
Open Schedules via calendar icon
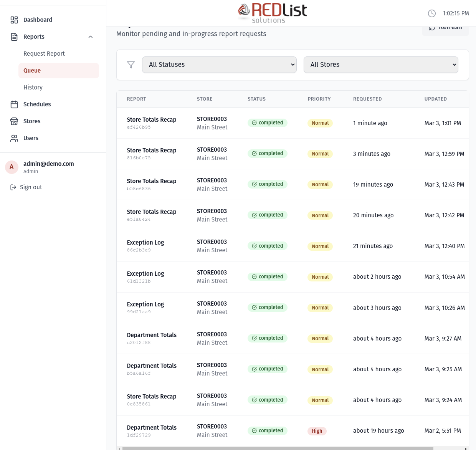(x=14, y=104)
